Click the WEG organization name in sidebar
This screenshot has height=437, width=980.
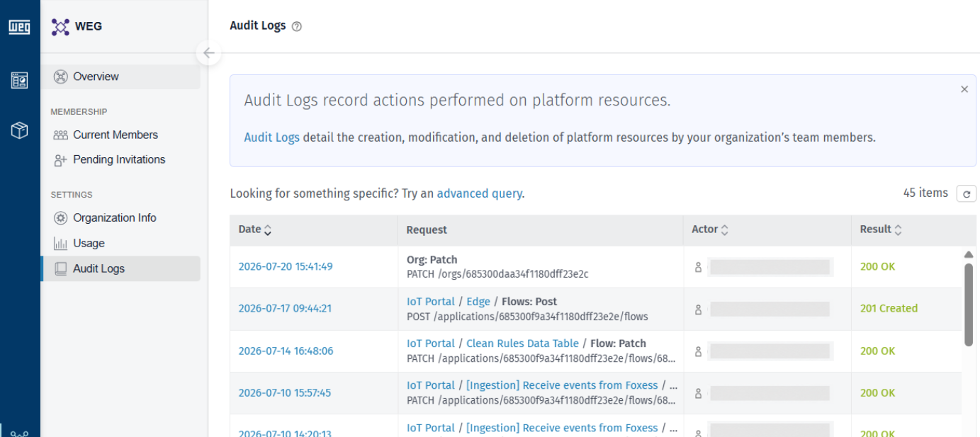[89, 26]
